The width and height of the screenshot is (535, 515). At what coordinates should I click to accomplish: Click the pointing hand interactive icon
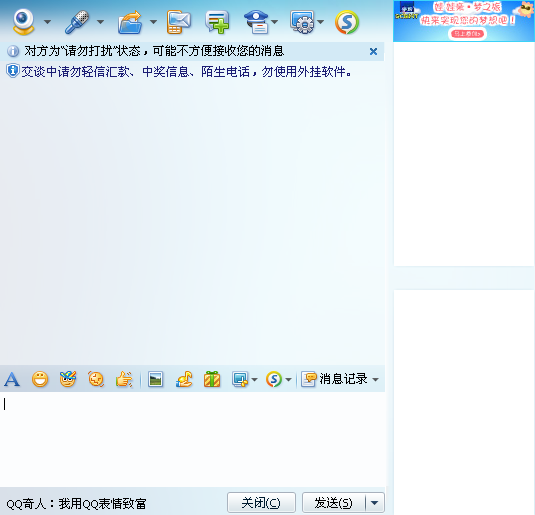[124, 379]
